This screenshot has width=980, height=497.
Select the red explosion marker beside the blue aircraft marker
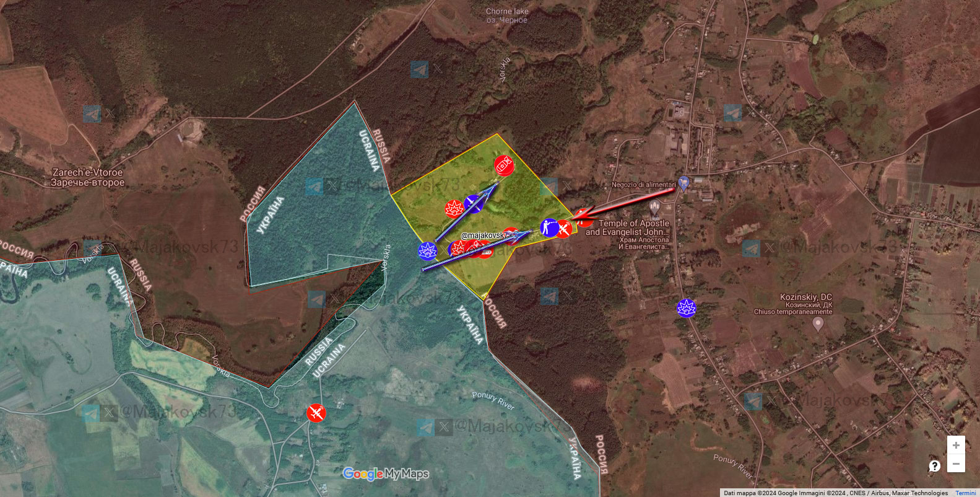454,208
